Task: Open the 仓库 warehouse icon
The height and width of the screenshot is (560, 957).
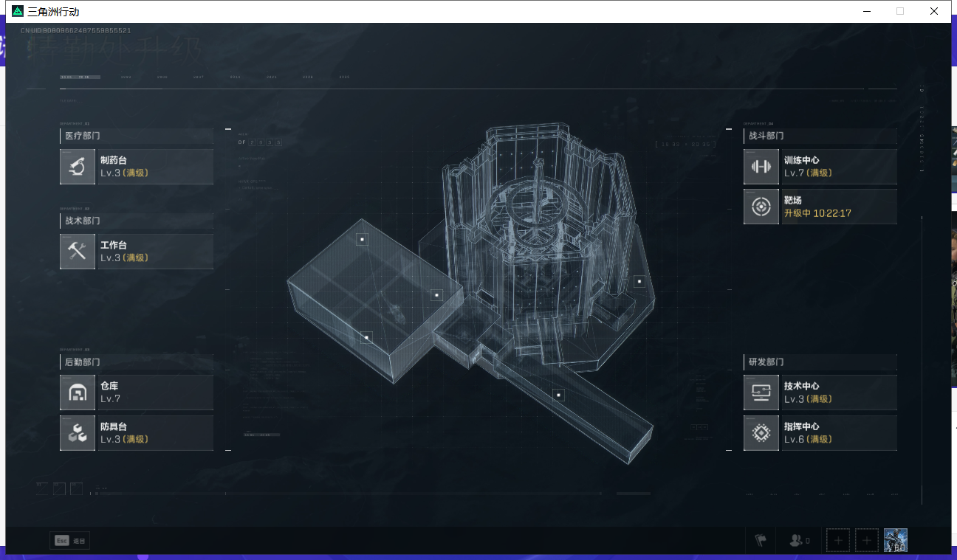Action: click(78, 393)
